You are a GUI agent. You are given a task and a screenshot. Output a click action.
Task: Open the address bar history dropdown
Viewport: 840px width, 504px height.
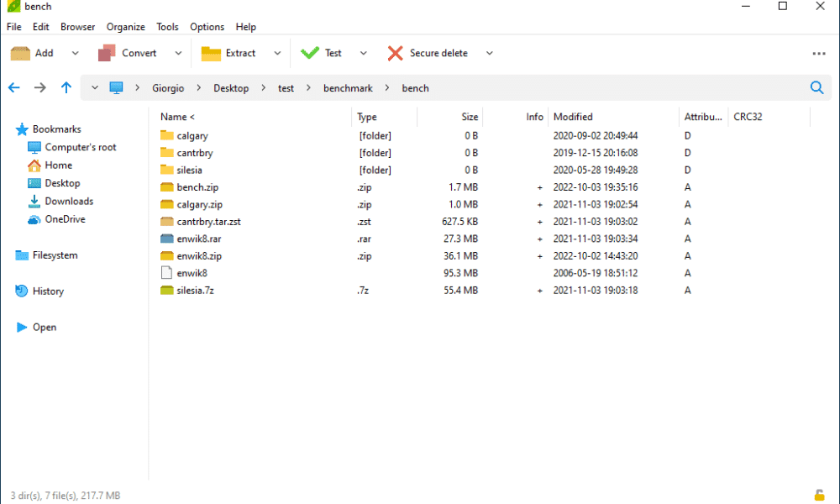pyautogui.click(x=94, y=88)
